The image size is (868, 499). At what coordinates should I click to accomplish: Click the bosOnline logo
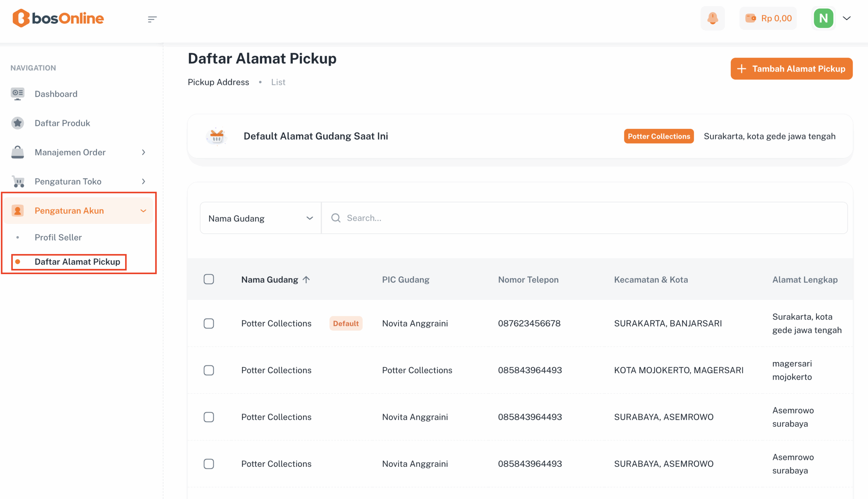(x=58, y=18)
